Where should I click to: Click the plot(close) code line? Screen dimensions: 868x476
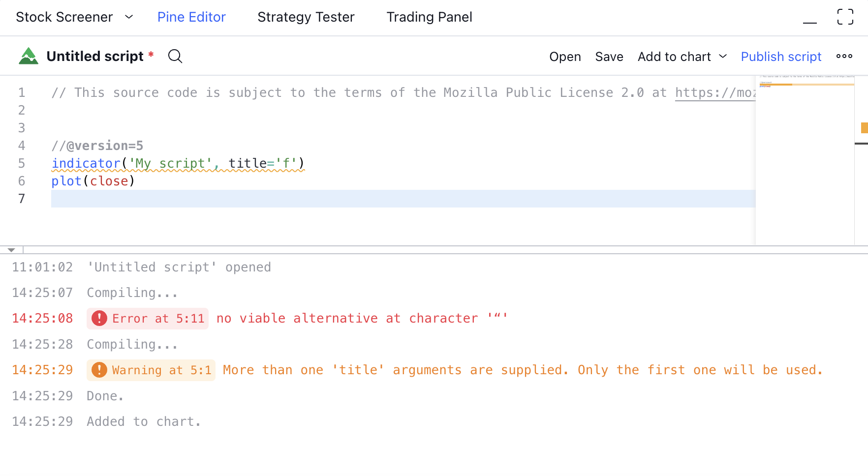pos(93,181)
